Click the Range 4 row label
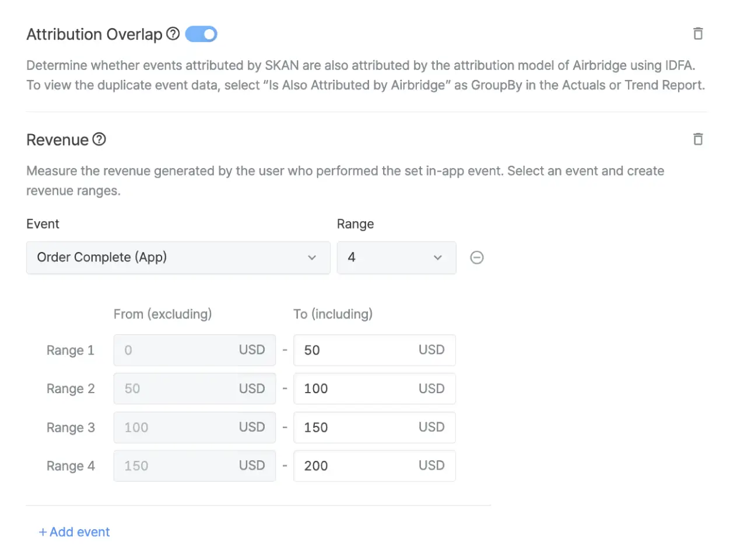Image resolution: width=730 pixels, height=560 pixels. (x=71, y=466)
